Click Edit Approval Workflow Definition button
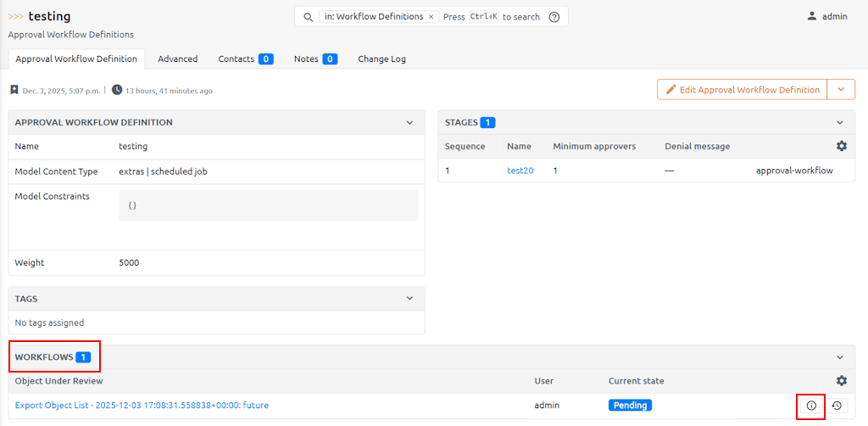Viewport: 868px width, 426px height. tap(743, 90)
